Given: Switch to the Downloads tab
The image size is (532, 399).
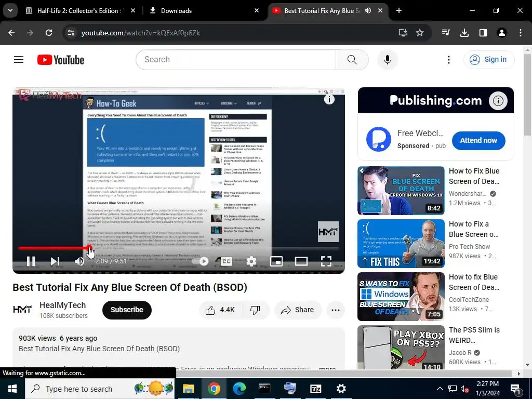Looking at the screenshot, I should 204,10.
